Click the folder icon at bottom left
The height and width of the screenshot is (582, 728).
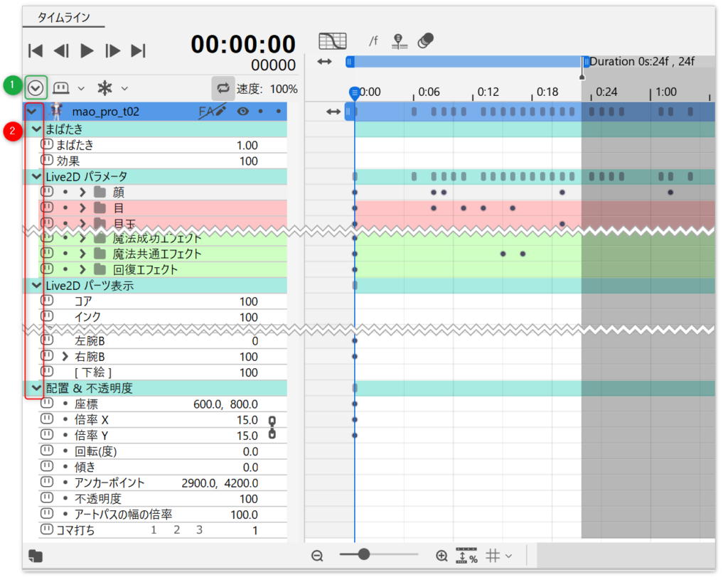tap(36, 556)
